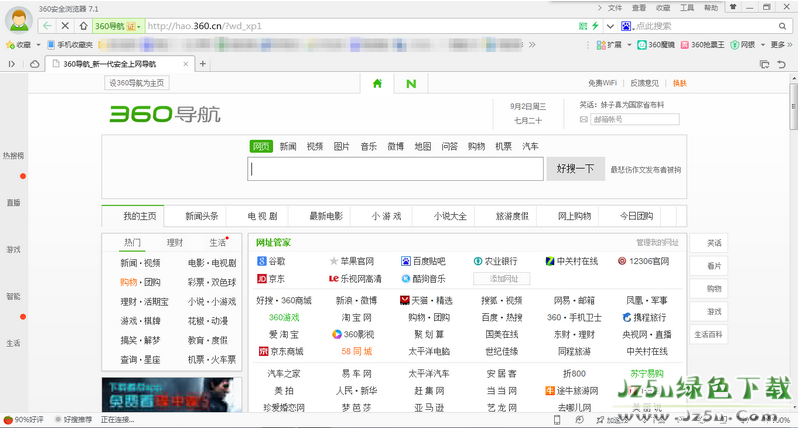The image size is (798, 429).
Task: Open the 收藏 menu in menu bar
Action: (x=663, y=8)
